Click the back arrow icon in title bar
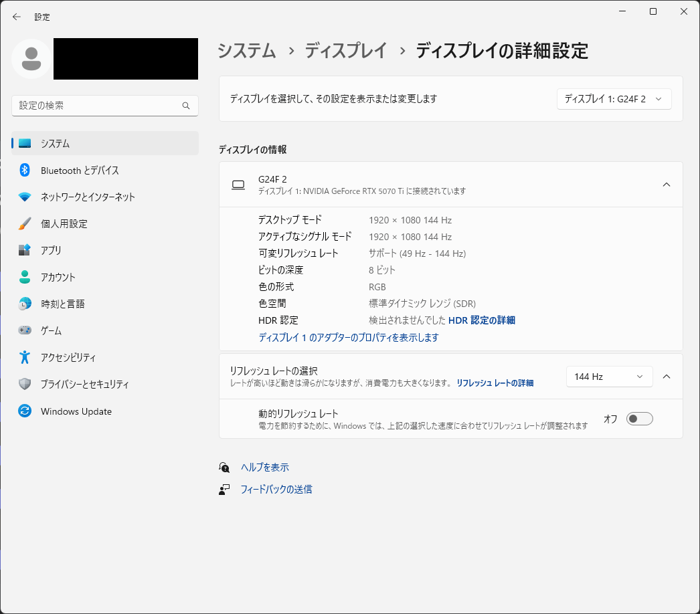This screenshot has width=700, height=614. pyautogui.click(x=17, y=17)
